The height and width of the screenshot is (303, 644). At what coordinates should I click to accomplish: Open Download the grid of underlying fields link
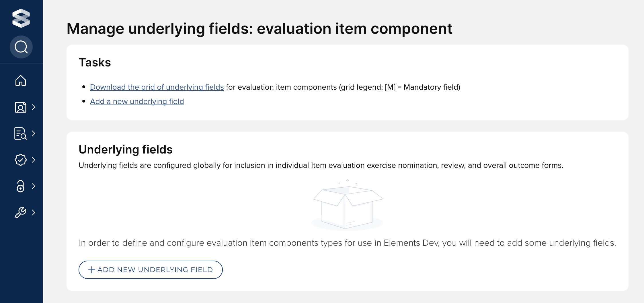[x=157, y=87]
